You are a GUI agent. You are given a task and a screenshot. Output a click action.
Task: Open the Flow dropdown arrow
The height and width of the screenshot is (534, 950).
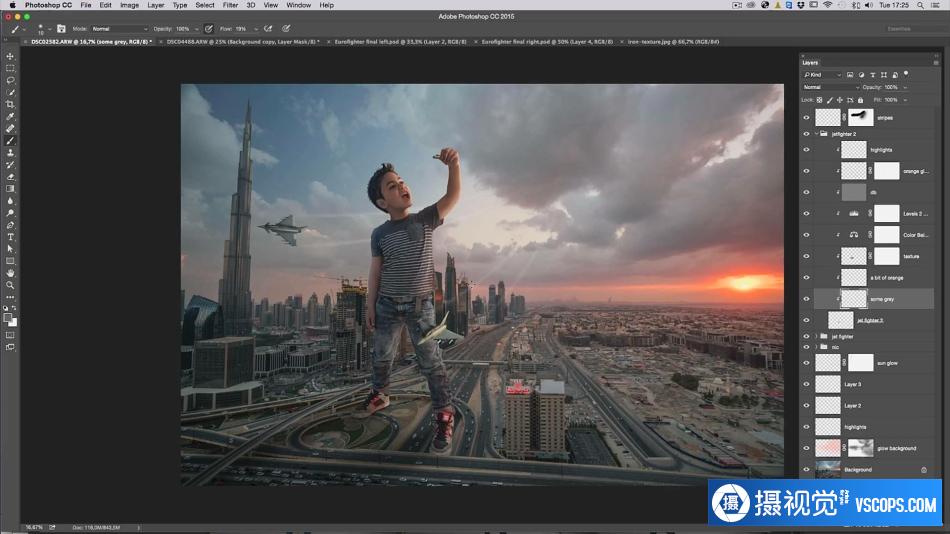256,29
